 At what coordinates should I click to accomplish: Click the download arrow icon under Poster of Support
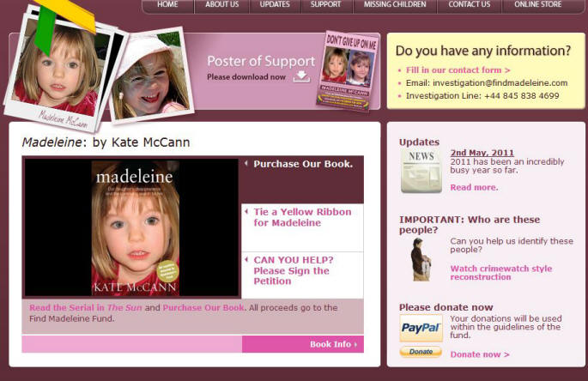pos(301,76)
